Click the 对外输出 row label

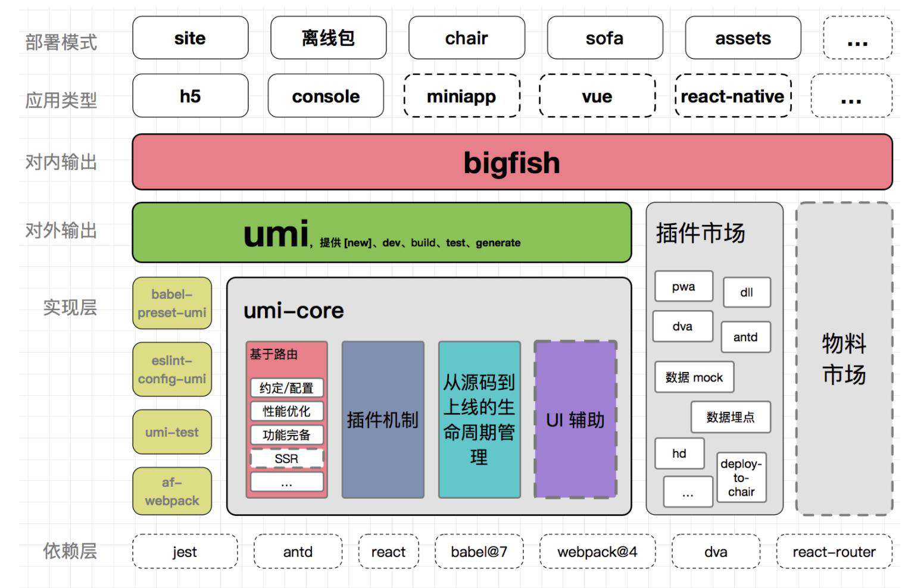61,230
